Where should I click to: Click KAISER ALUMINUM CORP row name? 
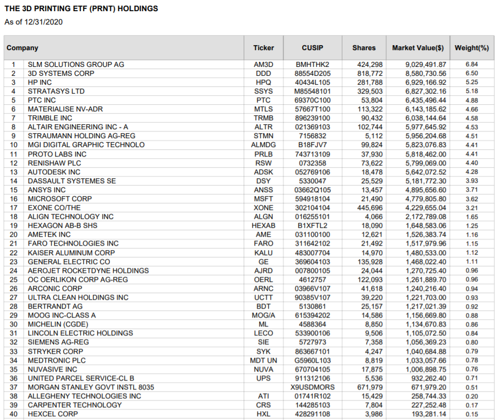(71, 253)
